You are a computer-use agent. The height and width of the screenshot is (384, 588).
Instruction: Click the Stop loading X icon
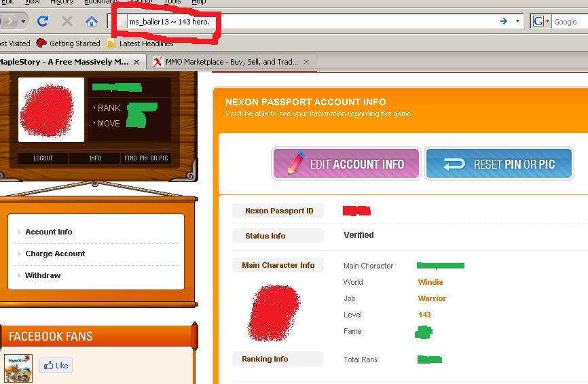pyautogui.click(x=67, y=21)
